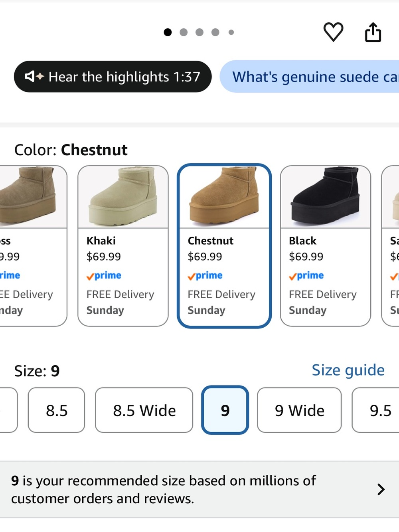Select the first image carousel dot
Image resolution: width=399 pixels, height=532 pixels.
[x=168, y=32]
